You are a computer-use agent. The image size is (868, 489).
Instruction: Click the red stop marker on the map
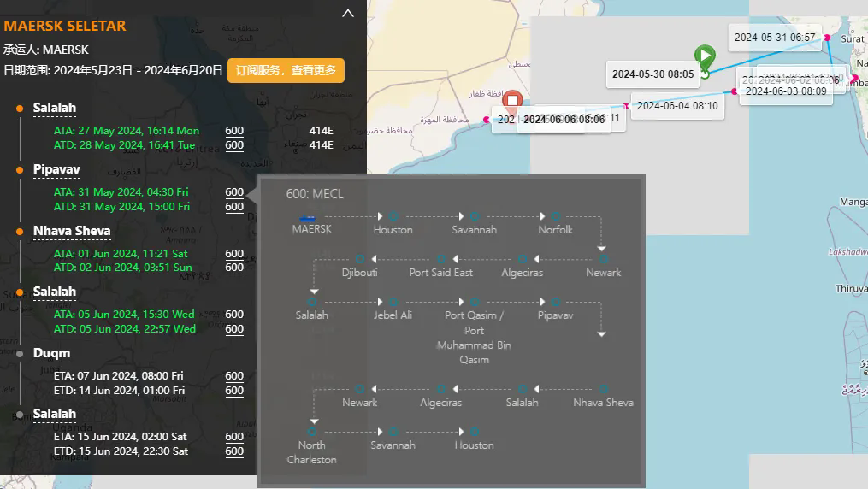(x=512, y=101)
